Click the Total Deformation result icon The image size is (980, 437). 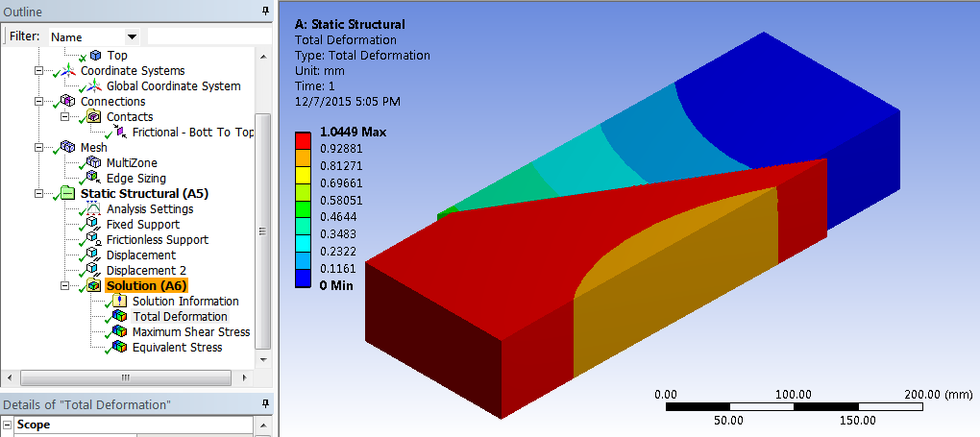[x=120, y=316]
